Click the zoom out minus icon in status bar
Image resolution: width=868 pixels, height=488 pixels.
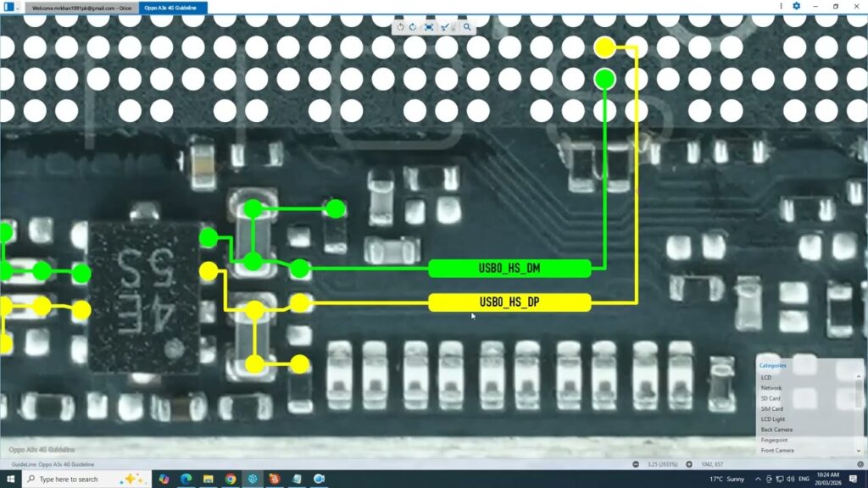click(x=636, y=464)
